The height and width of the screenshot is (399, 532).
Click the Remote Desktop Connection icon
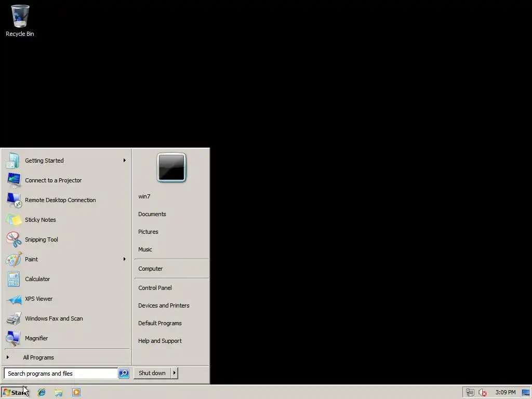pyautogui.click(x=14, y=200)
